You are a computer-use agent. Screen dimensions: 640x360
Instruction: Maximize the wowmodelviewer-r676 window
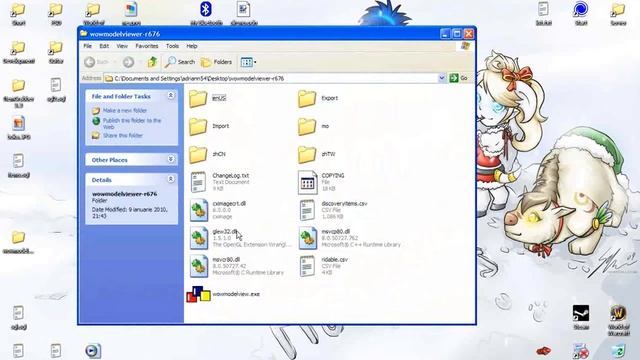457,34
